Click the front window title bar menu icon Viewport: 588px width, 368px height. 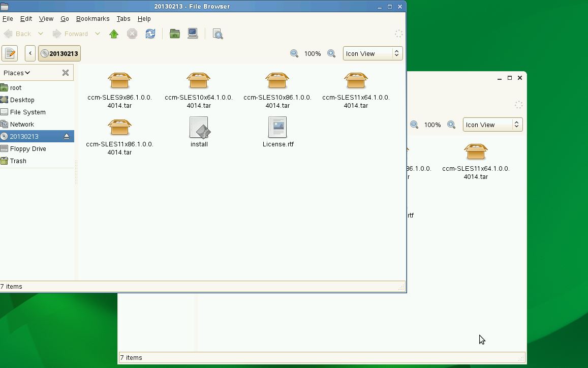5,7
